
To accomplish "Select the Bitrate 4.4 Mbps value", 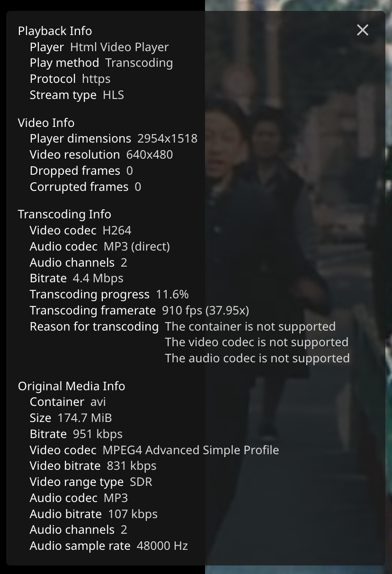I will [x=98, y=278].
